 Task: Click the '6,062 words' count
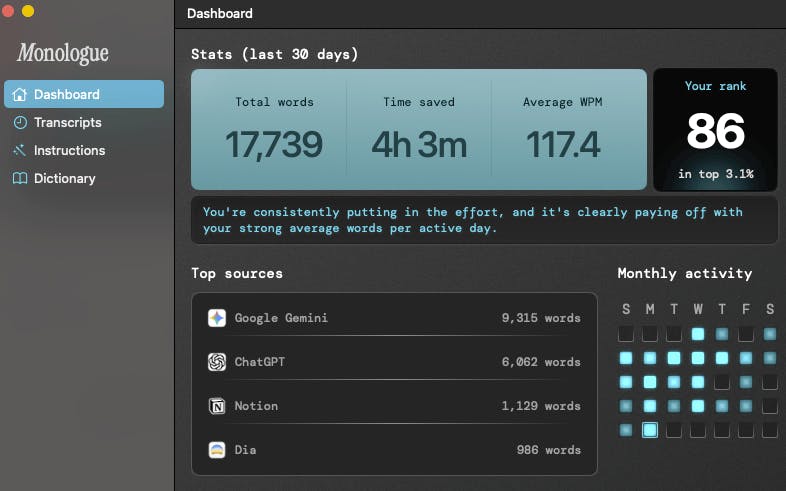(541, 362)
